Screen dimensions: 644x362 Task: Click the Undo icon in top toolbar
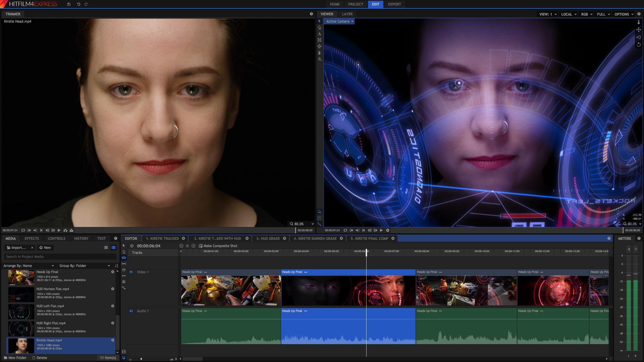click(x=78, y=4)
